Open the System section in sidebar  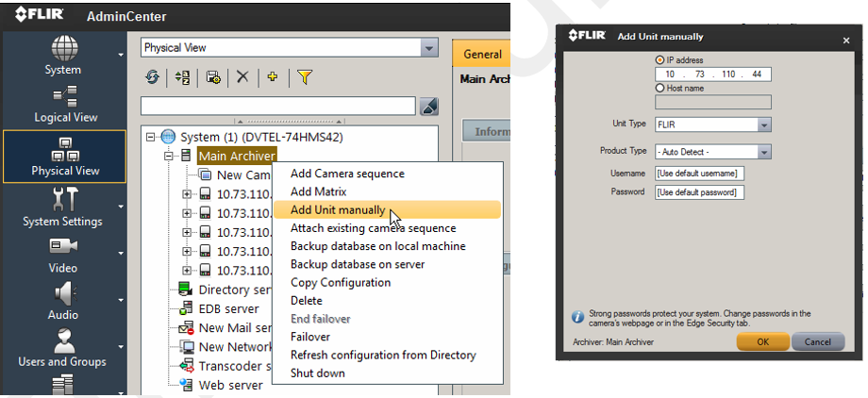[x=63, y=55]
